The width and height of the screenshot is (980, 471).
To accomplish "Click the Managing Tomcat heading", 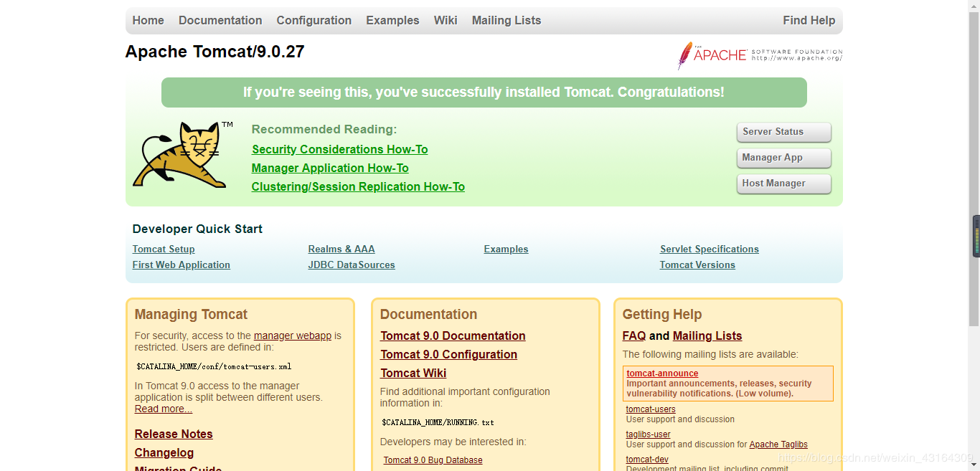I will (x=191, y=314).
